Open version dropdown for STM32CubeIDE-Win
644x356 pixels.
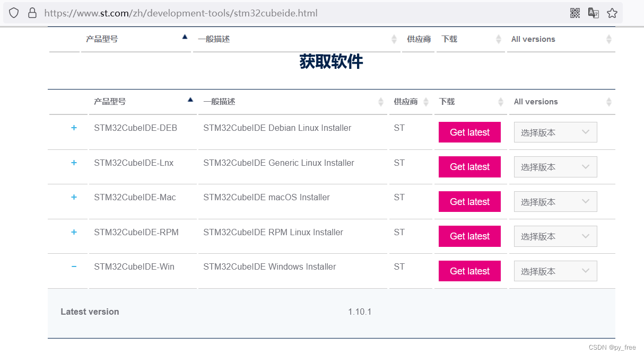pos(555,271)
